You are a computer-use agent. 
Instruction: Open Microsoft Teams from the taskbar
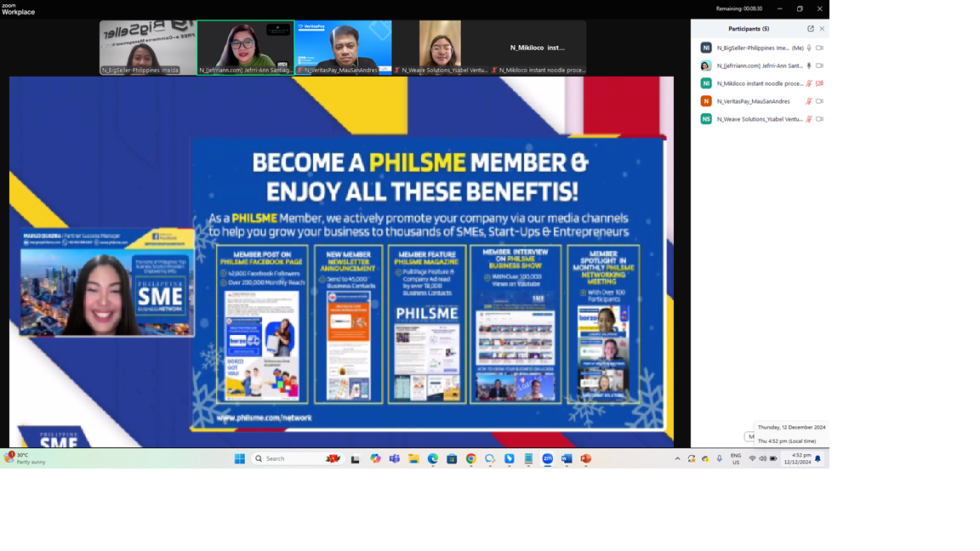point(395,459)
